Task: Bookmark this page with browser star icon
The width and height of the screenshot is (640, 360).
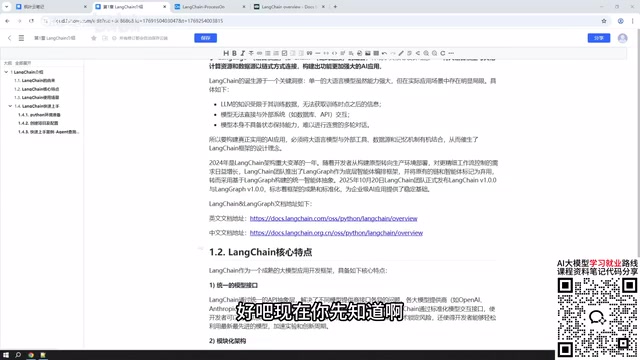Action: point(604,21)
